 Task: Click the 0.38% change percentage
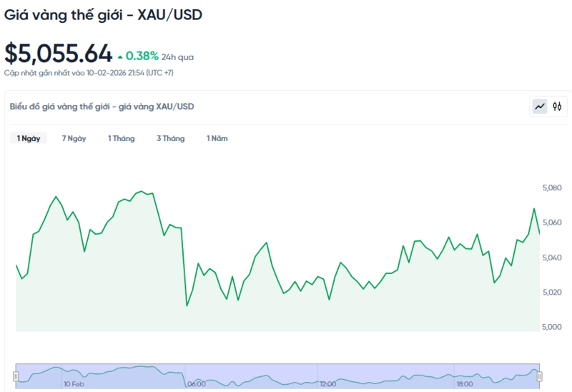(142, 56)
